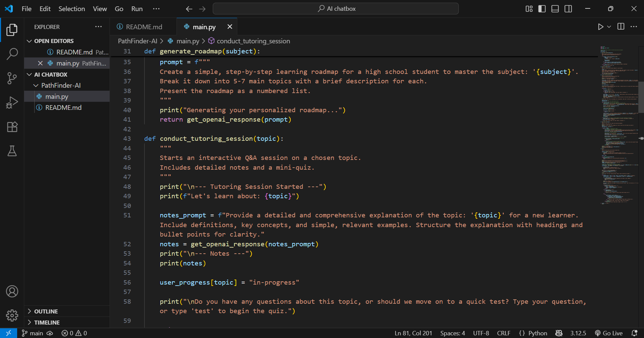The image size is (644, 338).
Task: Open Run and Debug view
Action: (x=12, y=102)
